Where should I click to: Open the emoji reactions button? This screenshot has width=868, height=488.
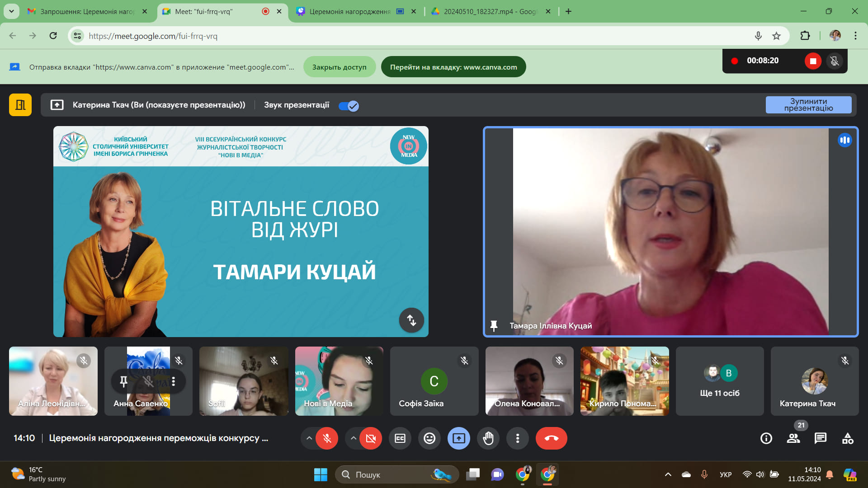pos(429,438)
